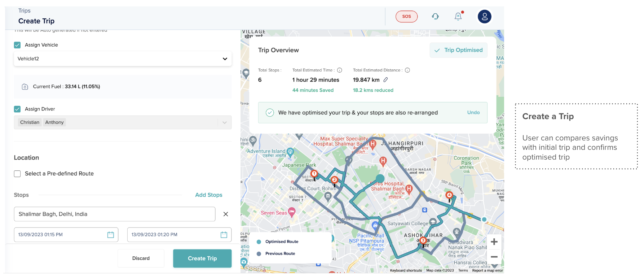Enable Select a Pre-defined Route checkbox
Image resolution: width=644 pixels, height=278 pixels.
17,174
